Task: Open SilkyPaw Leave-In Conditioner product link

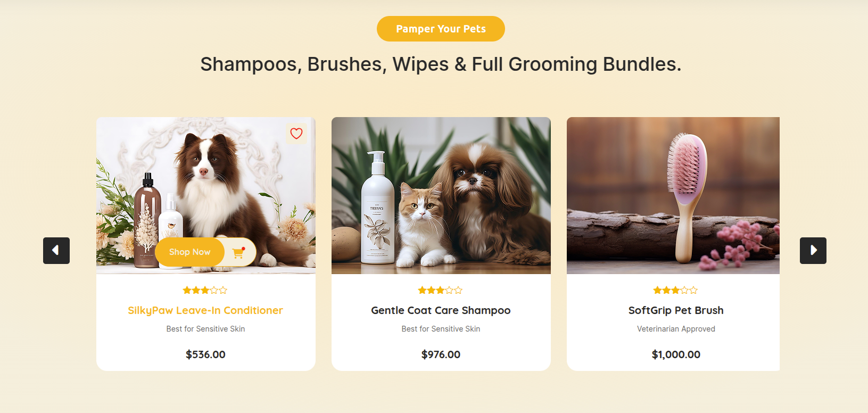Action: 205,310
